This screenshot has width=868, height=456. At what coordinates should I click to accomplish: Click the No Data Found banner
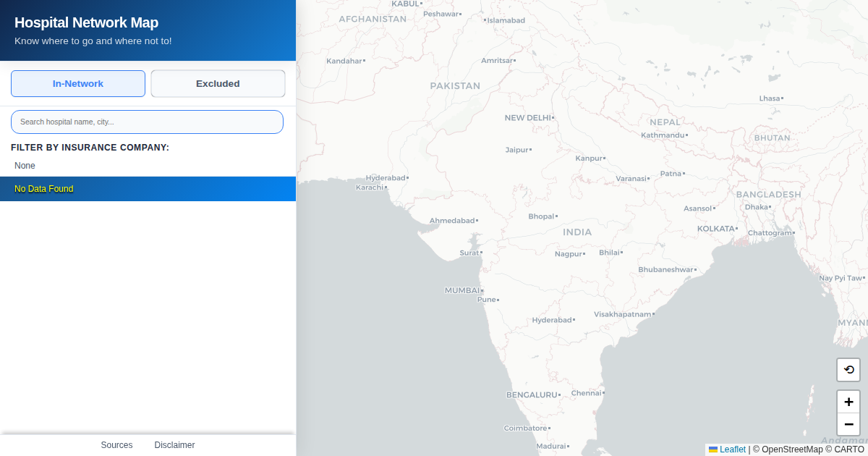[44, 189]
